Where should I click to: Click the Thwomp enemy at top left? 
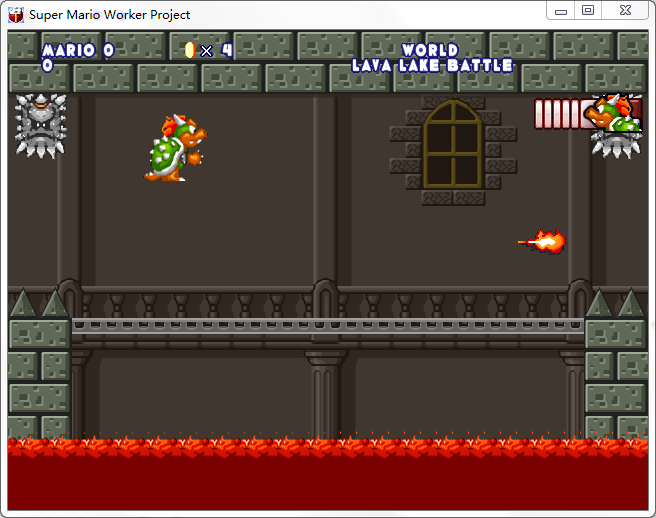41,126
